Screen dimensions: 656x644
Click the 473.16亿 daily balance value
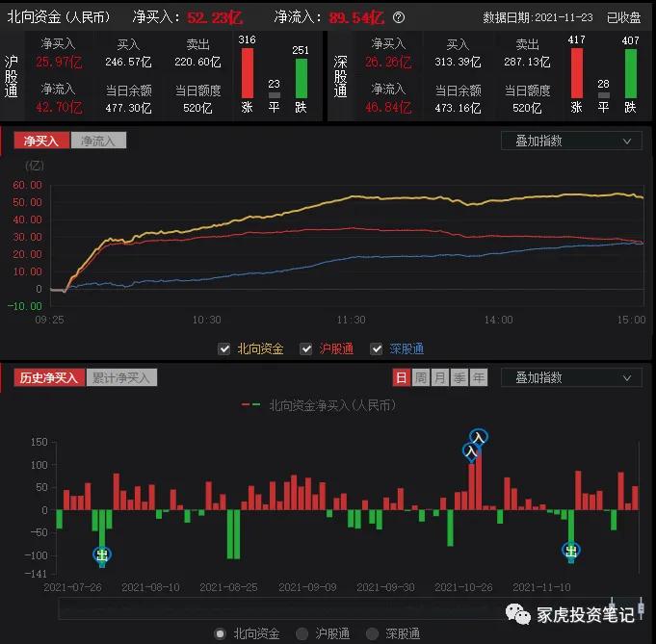pos(458,108)
